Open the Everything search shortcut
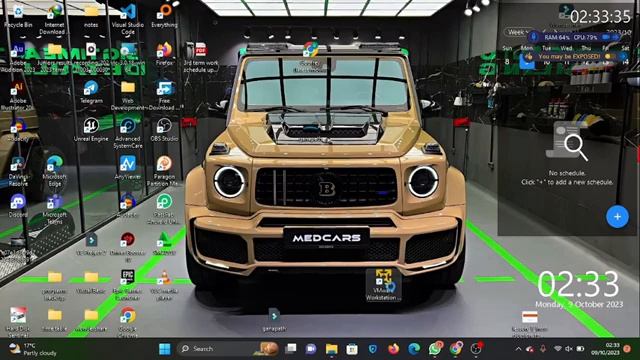The image size is (640, 360). (164, 16)
